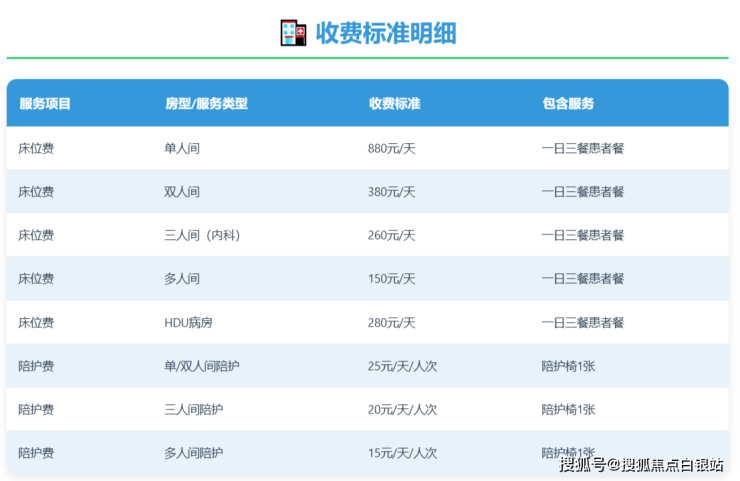This screenshot has width=740, height=481.
Task: Click the HDU病房 cell
Action: [188, 322]
